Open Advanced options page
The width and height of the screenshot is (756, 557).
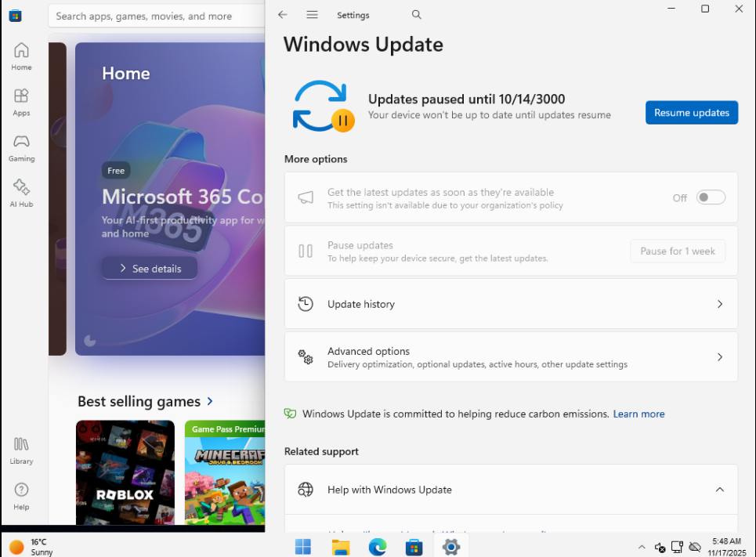click(511, 357)
